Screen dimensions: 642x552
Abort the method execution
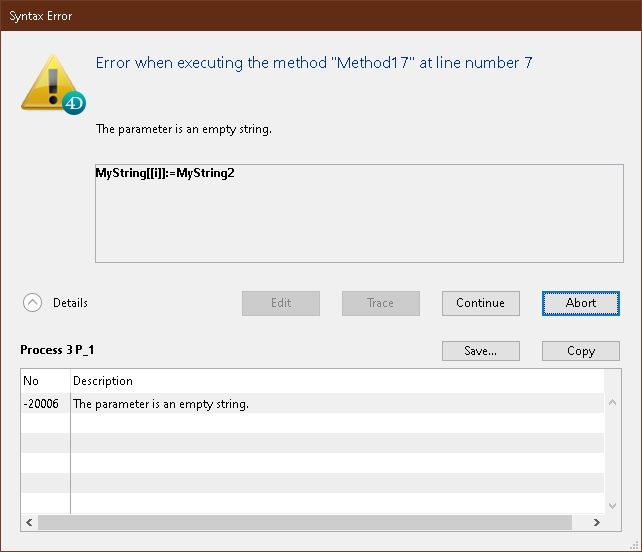tap(580, 303)
